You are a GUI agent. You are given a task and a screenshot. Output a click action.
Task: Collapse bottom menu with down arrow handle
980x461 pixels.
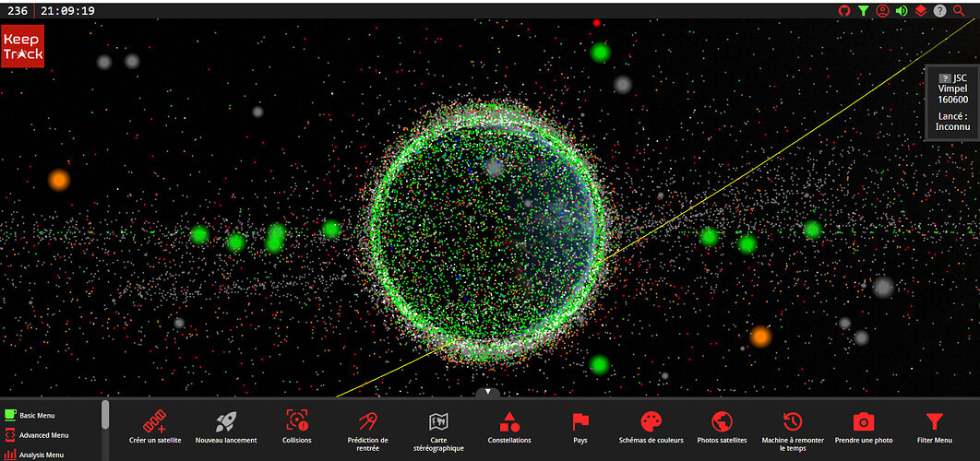click(x=487, y=392)
